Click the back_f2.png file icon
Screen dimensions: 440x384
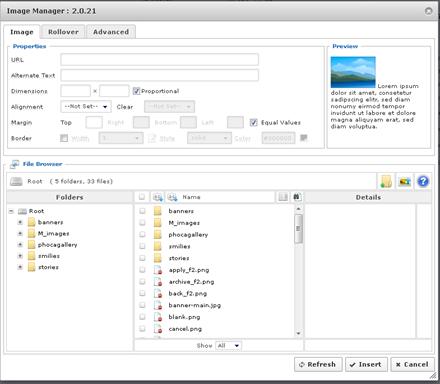pyautogui.click(x=158, y=293)
